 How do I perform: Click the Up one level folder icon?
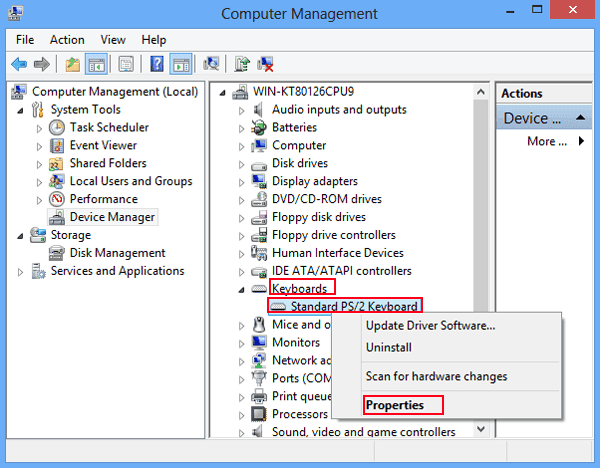72,64
